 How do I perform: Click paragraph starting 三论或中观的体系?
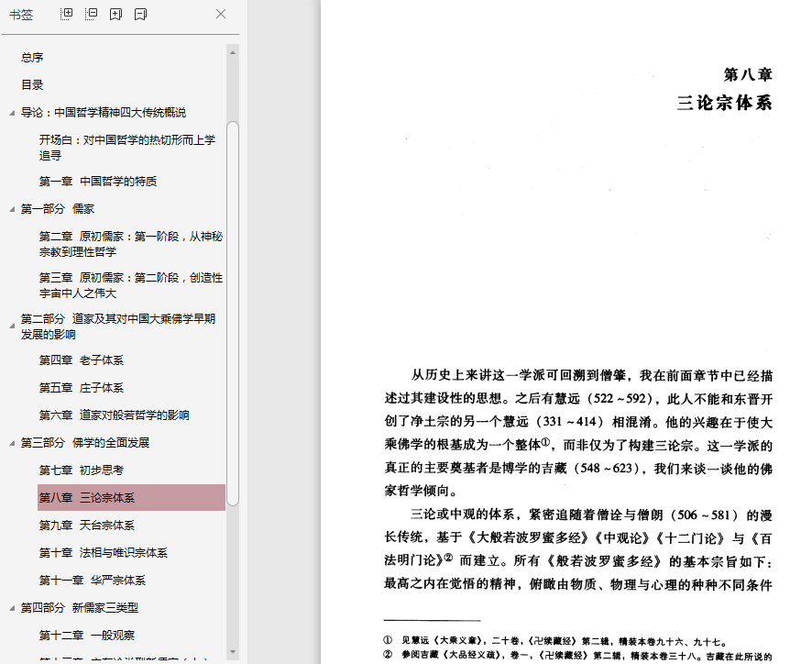click(x=578, y=550)
